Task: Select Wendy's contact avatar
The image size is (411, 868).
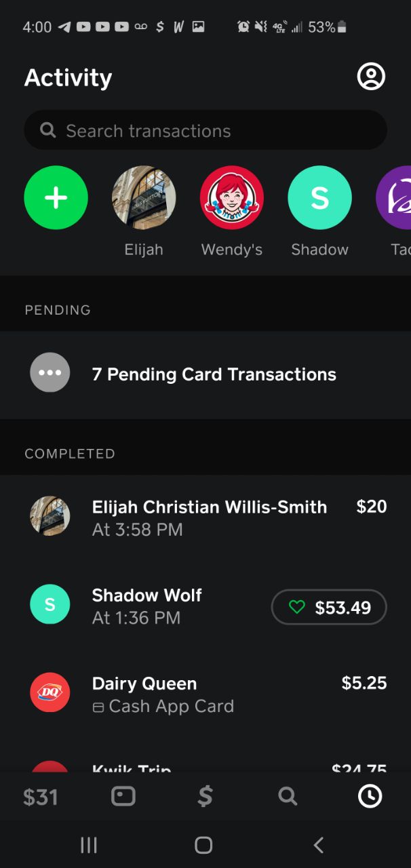Action: 231,197
